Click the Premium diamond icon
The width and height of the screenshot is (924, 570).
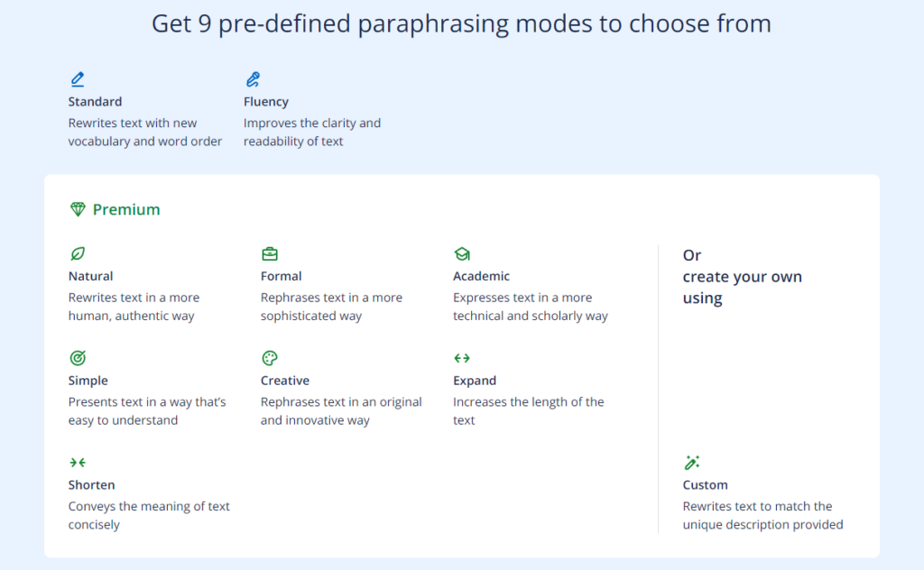tap(78, 209)
